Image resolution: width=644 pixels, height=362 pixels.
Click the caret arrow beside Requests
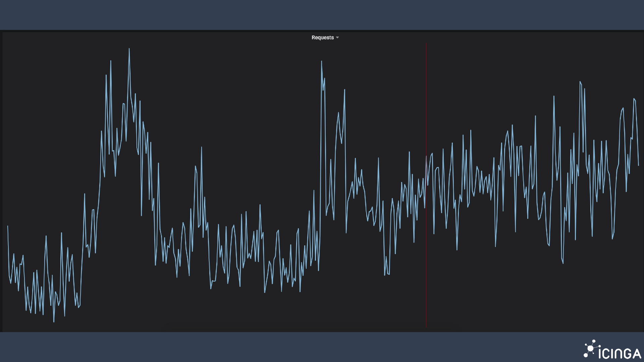(337, 38)
